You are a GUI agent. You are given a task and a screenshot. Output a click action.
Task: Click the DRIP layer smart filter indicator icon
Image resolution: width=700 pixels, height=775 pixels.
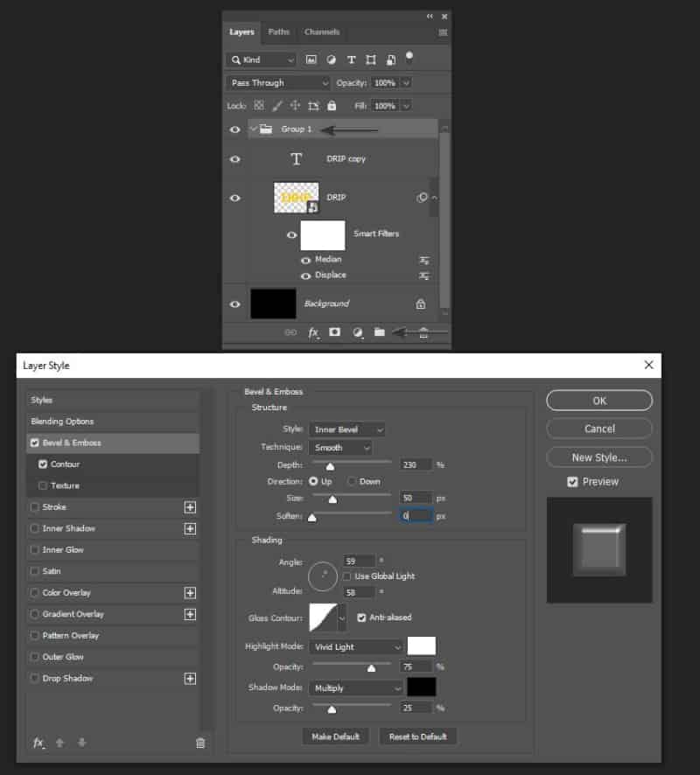422,198
